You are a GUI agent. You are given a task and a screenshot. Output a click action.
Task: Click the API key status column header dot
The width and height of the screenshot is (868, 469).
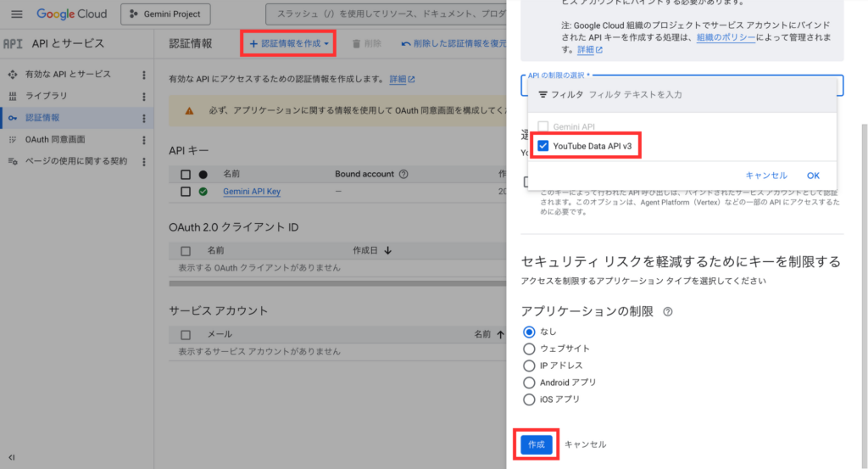[203, 175]
